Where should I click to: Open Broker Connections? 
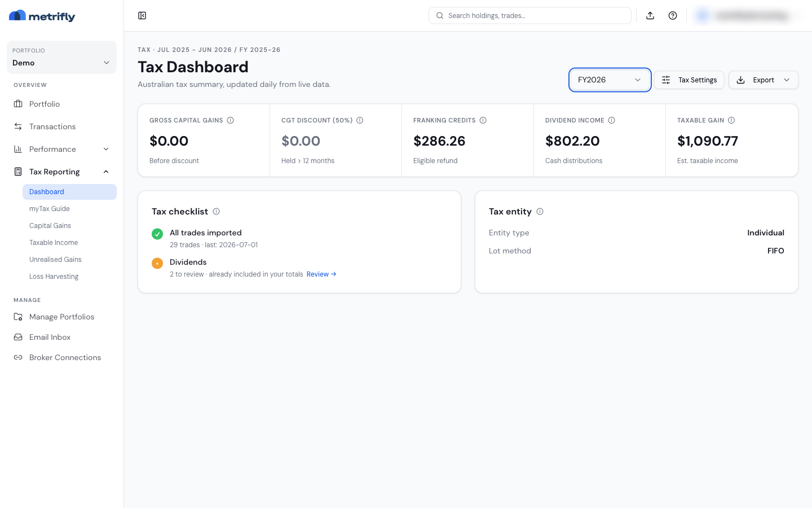click(61, 357)
